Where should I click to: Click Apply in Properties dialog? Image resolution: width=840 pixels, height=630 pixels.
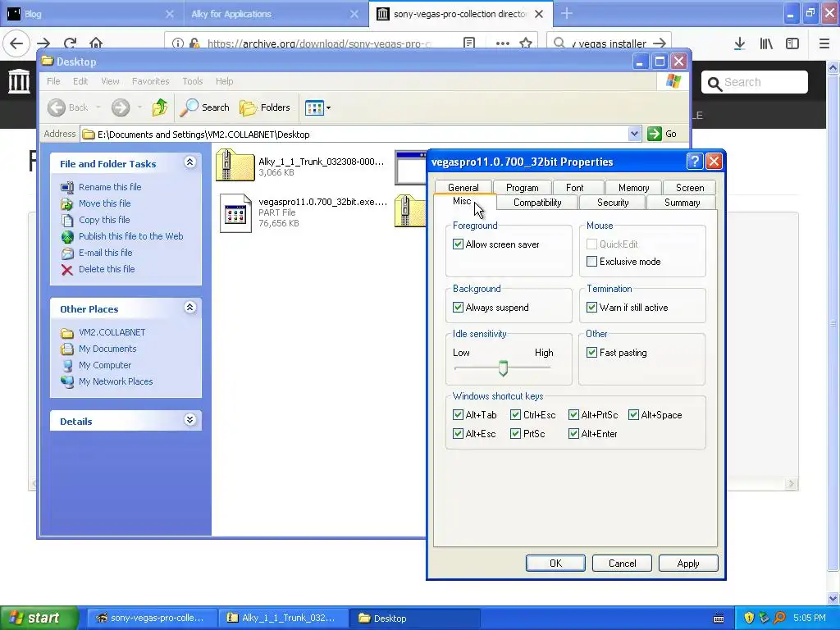pos(688,564)
